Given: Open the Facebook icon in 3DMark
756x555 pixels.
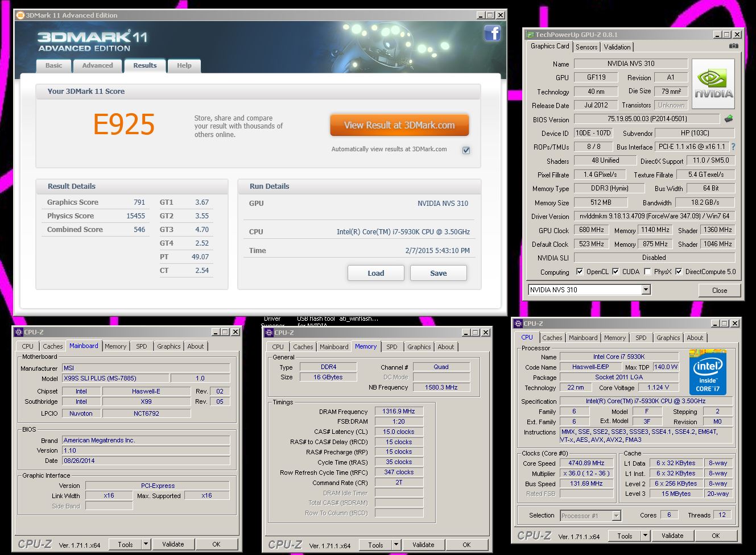Looking at the screenshot, I should [492, 33].
